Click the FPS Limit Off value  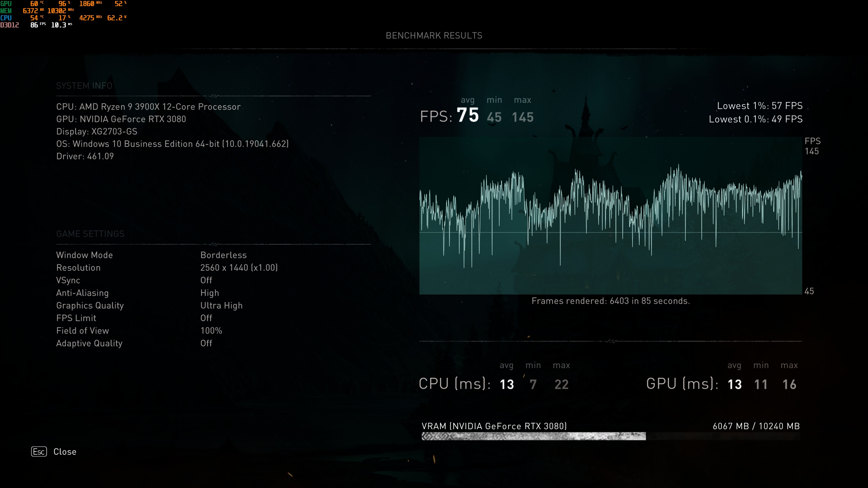pos(206,318)
